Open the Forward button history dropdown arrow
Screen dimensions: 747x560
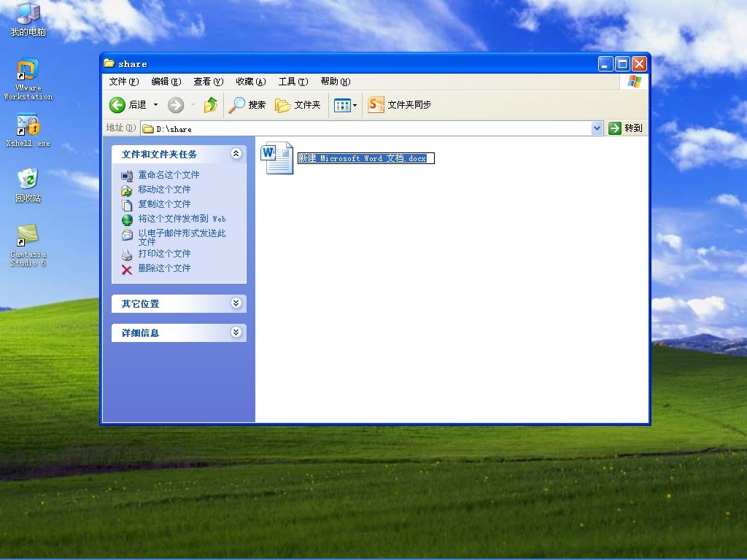click(193, 105)
